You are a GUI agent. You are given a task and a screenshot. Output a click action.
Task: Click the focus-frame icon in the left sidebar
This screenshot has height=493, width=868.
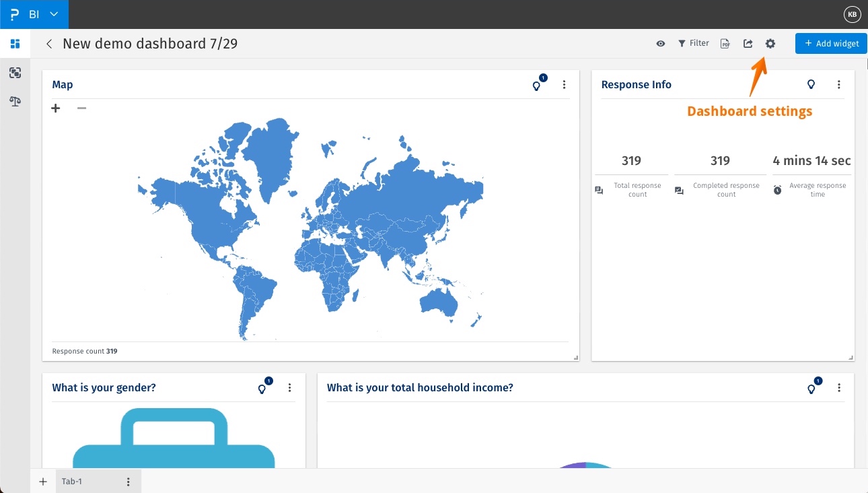point(15,73)
